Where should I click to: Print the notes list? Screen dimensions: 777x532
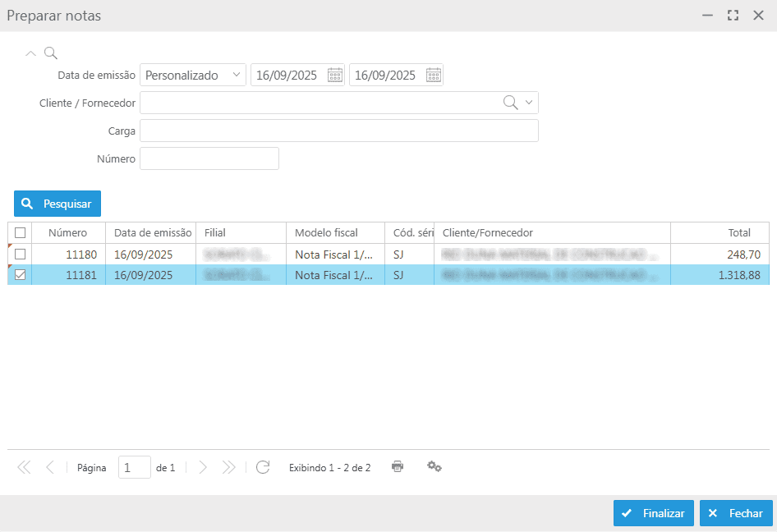[398, 466]
